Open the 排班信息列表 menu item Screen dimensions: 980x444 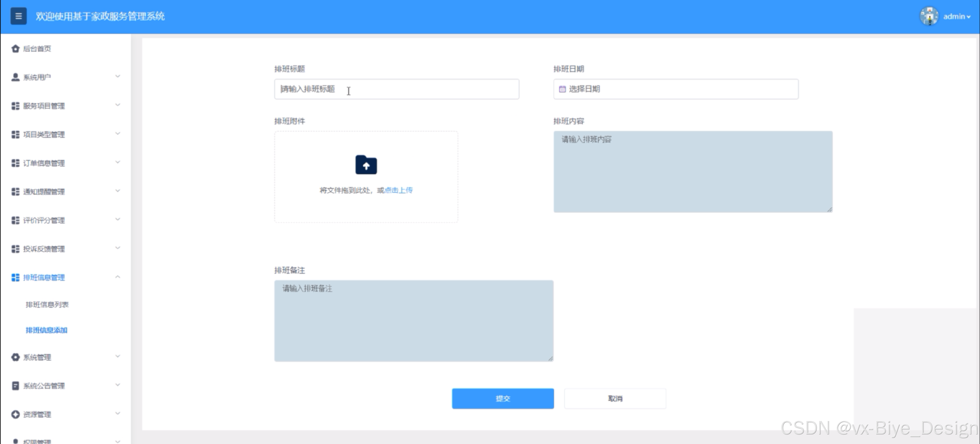pos(47,305)
